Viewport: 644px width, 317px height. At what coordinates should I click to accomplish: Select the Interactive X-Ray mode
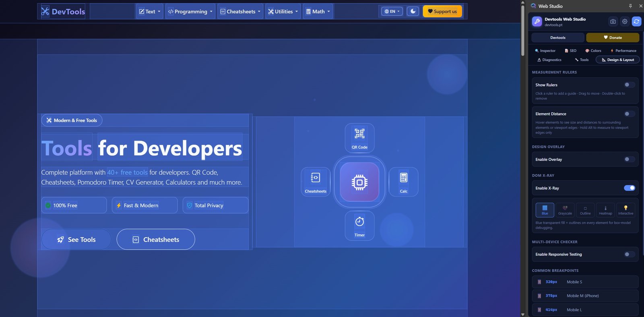tap(625, 210)
